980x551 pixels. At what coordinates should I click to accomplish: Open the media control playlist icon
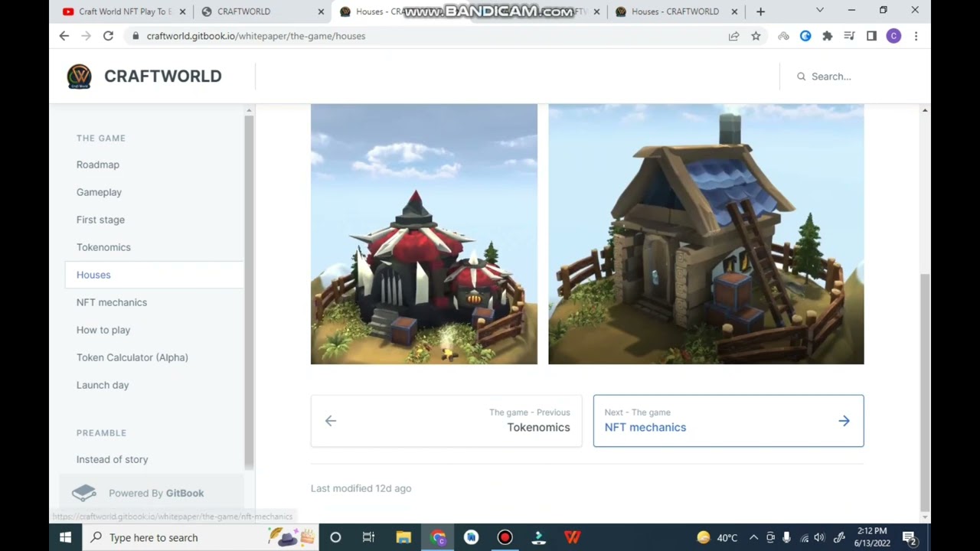pos(849,36)
